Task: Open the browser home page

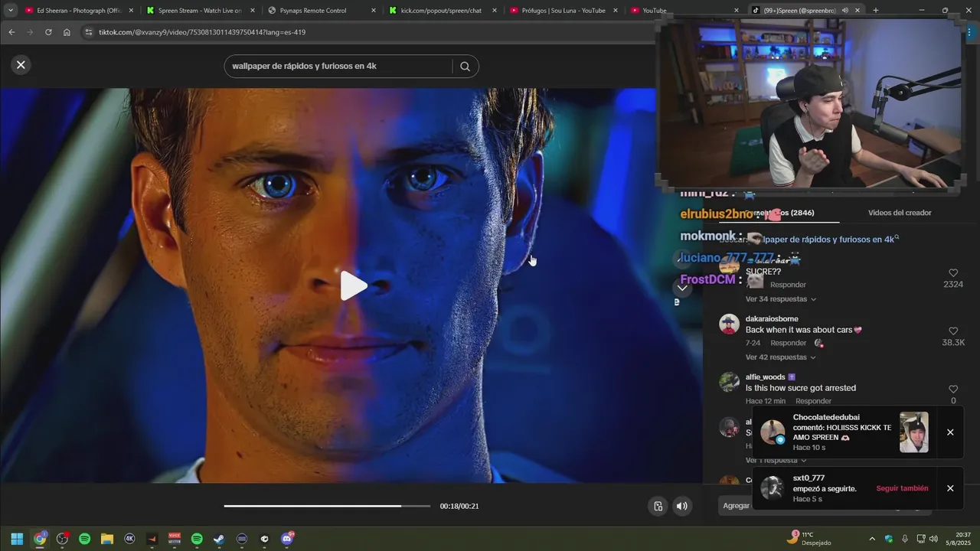Action: point(67,32)
